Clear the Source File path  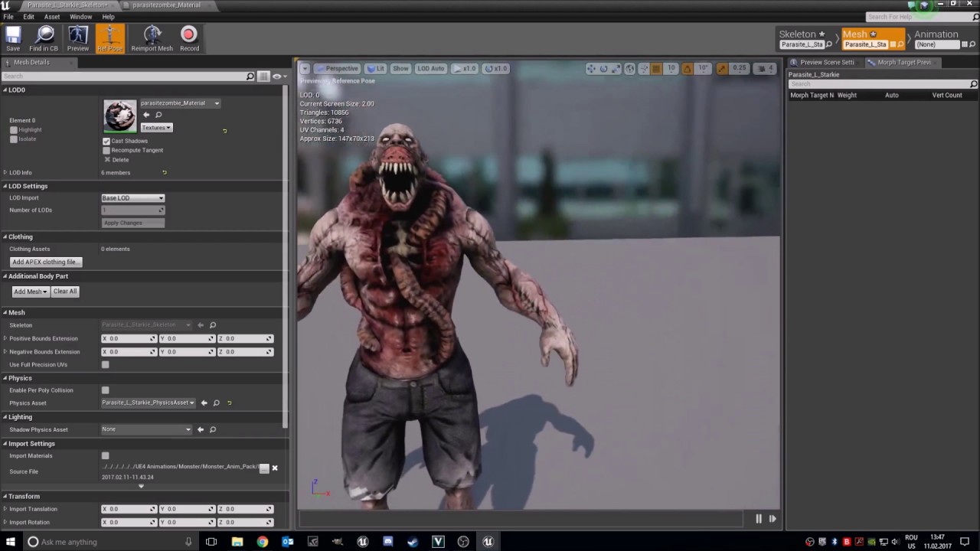tap(275, 468)
